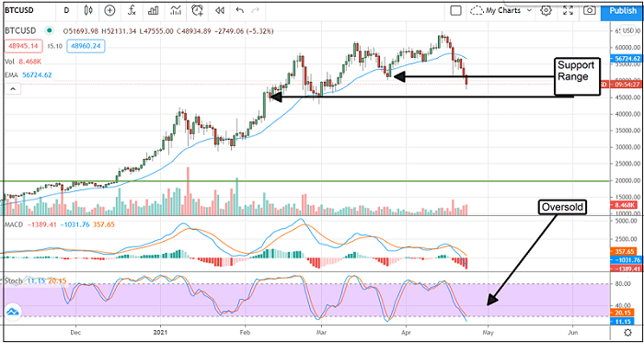644x343 pixels.
Task: Click the BTCUSD chart legend title
Action: point(20,30)
